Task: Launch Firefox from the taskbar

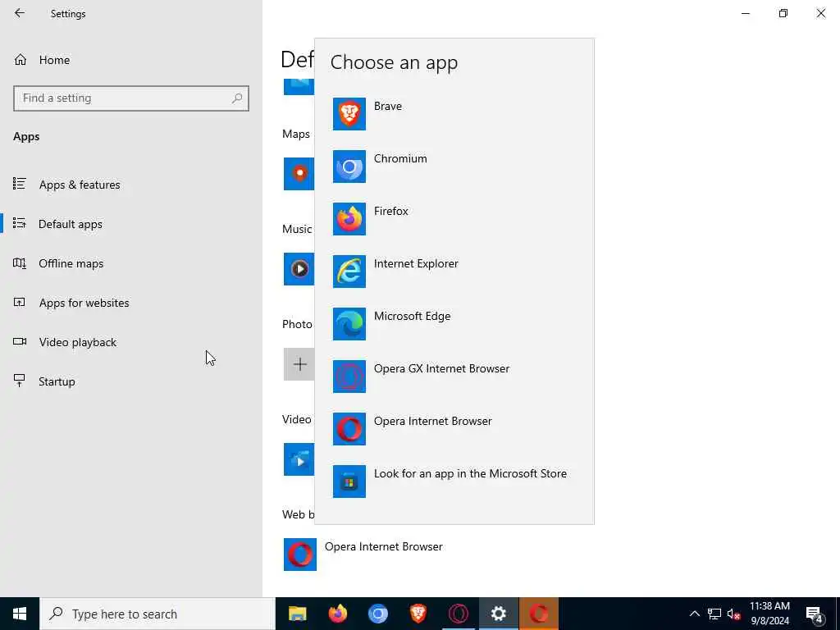Action: tap(337, 614)
